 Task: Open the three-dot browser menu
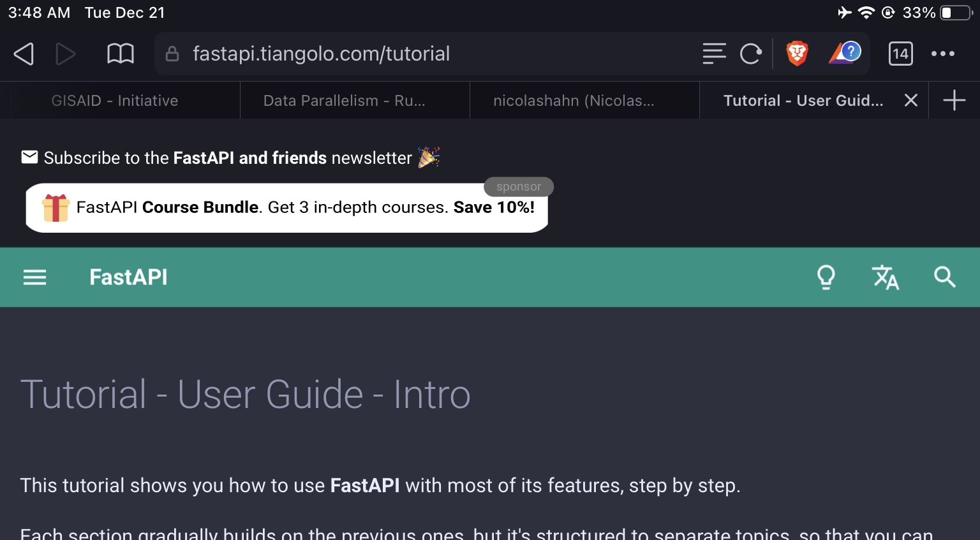(943, 54)
